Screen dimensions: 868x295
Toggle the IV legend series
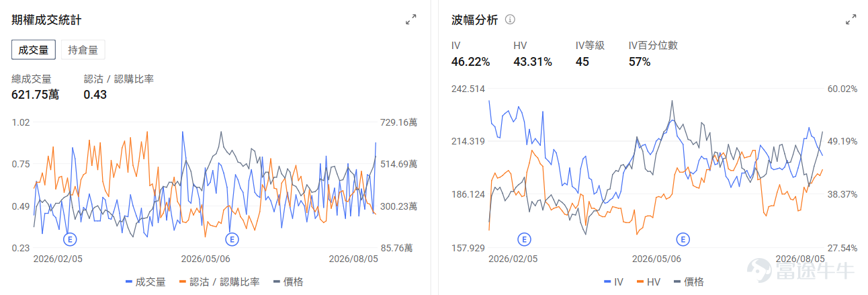click(x=613, y=282)
